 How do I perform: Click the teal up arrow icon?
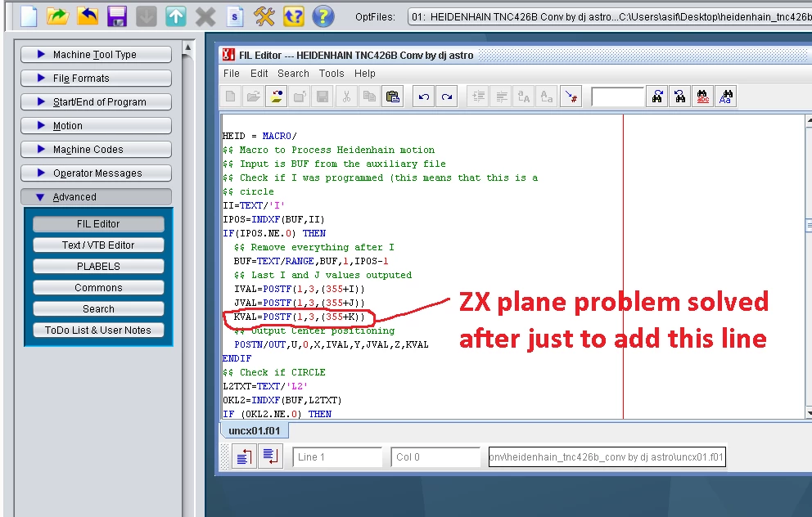point(175,16)
